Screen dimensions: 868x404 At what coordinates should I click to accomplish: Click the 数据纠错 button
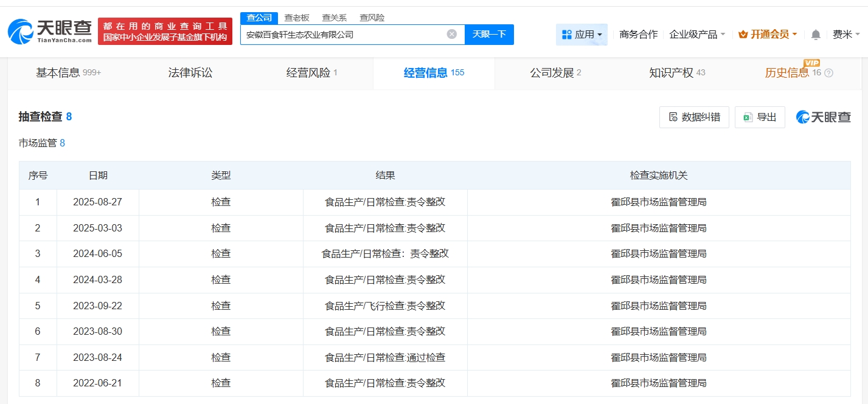[x=694, y=117]
